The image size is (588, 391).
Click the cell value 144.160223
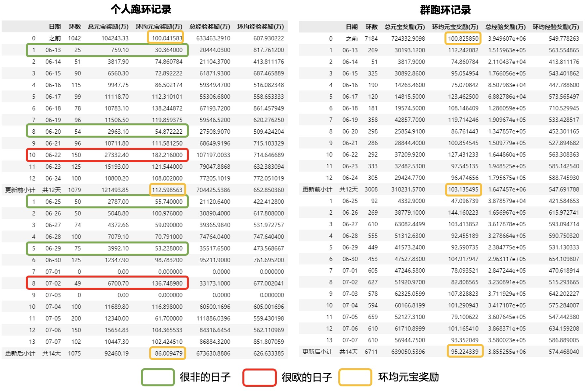click(x=463, y=213)
